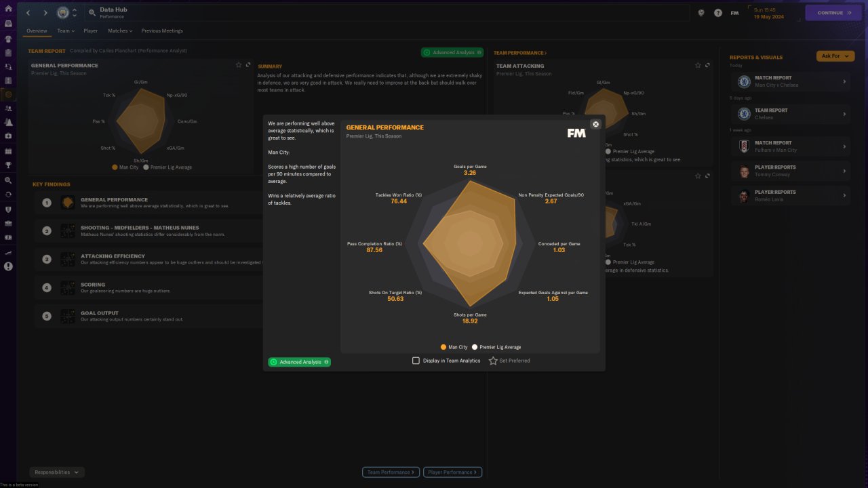Open the help question mark icon
The height and width of the screenshot is (488, 868).
(x=718, y=13)
